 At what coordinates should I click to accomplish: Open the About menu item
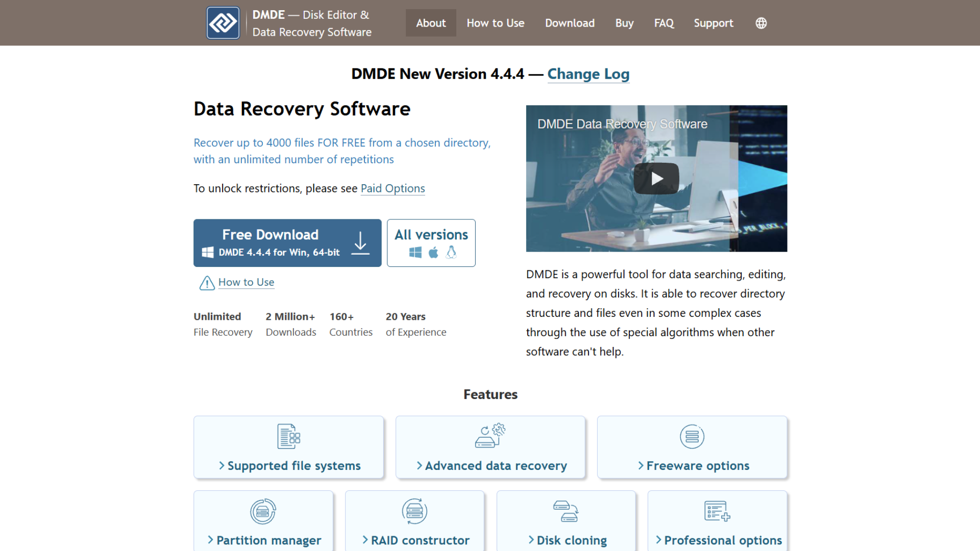coord(431,23)
